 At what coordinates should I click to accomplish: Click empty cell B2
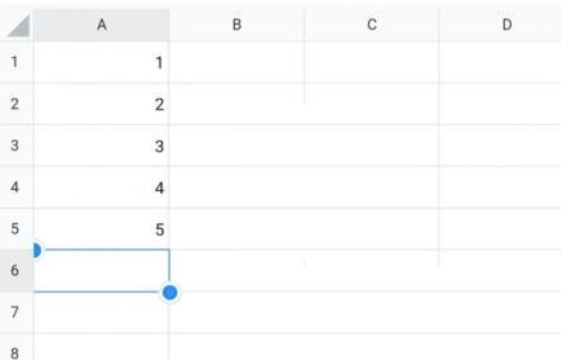pyautogui.click(x=237, y=104)
